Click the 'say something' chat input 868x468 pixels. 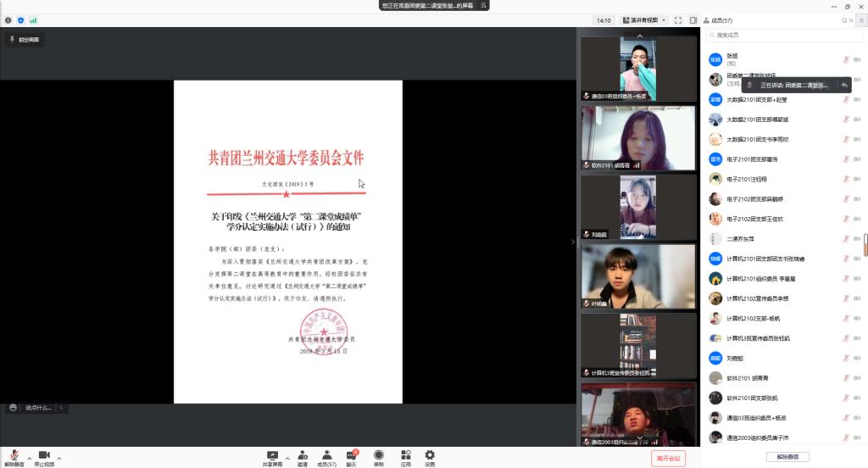(38, 408)
